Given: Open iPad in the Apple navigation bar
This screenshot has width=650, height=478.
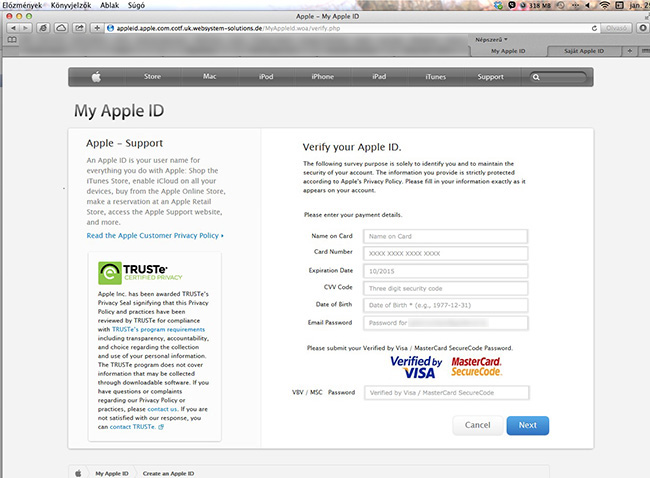Looking at the screenshot, I should coord(379,77).
